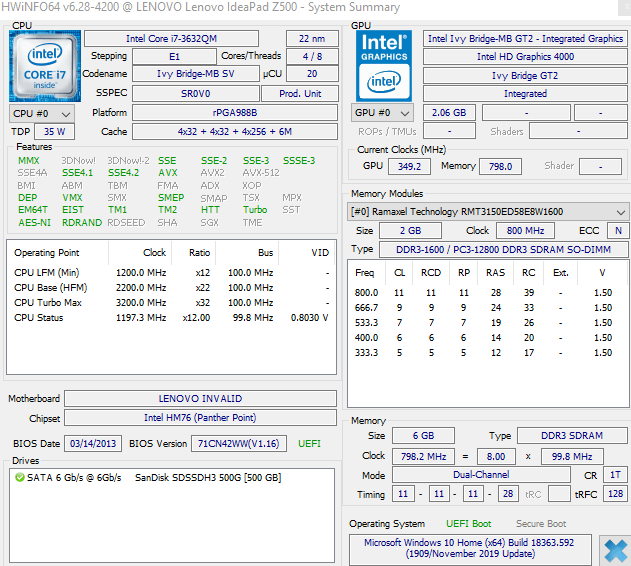The height and width of the screenshot is (566, 631).
Task: Click the Intel Core i7-3632QM name field
Action: [171, 39]
